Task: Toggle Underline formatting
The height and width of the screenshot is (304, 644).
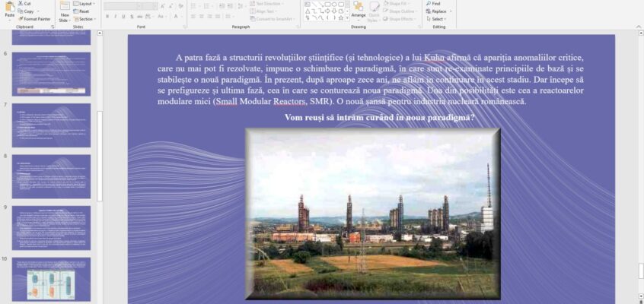Action: point(123,17)
